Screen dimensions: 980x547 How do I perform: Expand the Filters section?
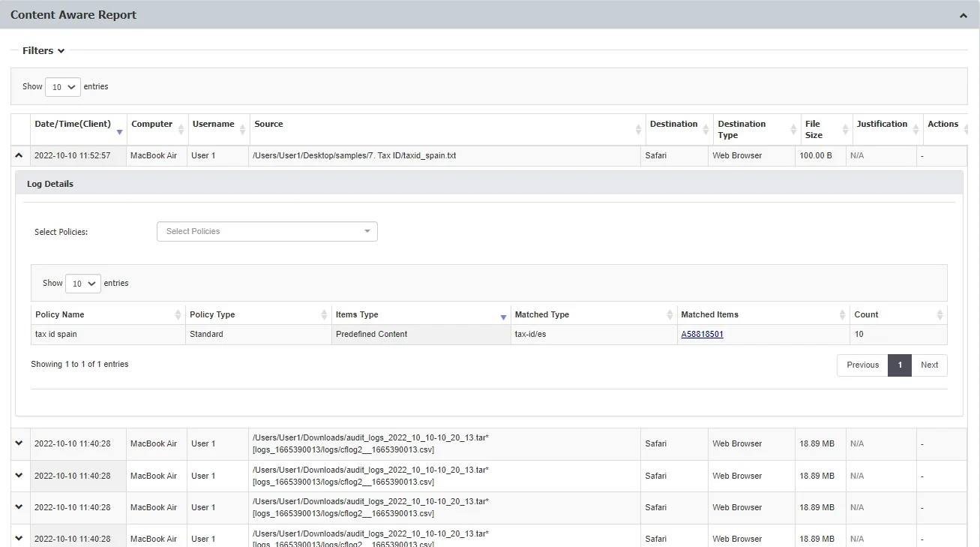pos(43,50)
